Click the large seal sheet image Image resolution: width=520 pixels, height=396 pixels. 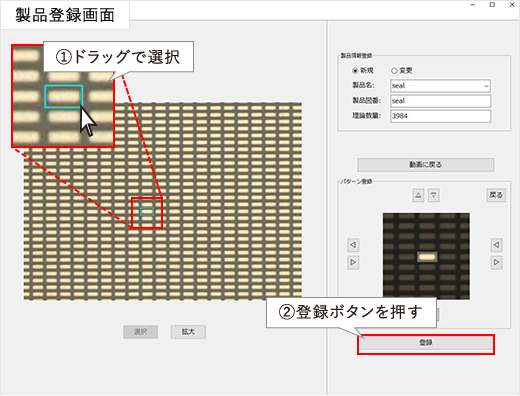click(x=163, y=201)
